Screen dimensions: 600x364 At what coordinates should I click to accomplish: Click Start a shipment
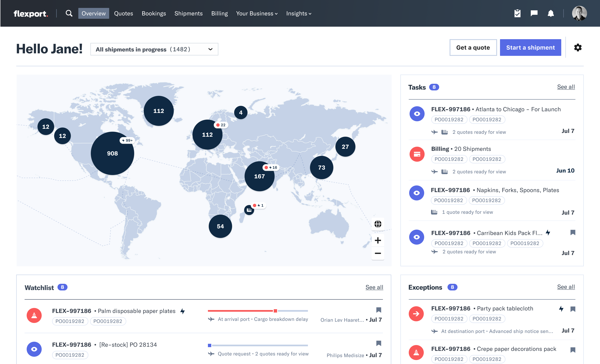click(530, 48)
